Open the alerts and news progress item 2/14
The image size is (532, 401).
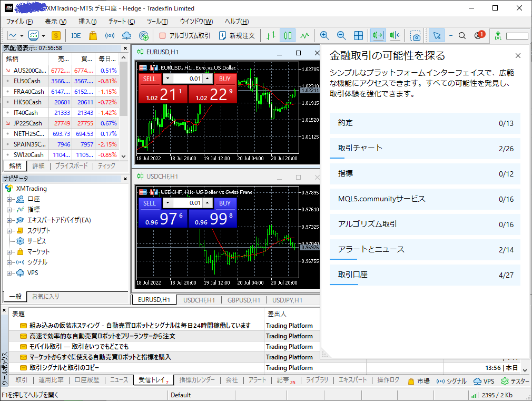tap(425, 250)
